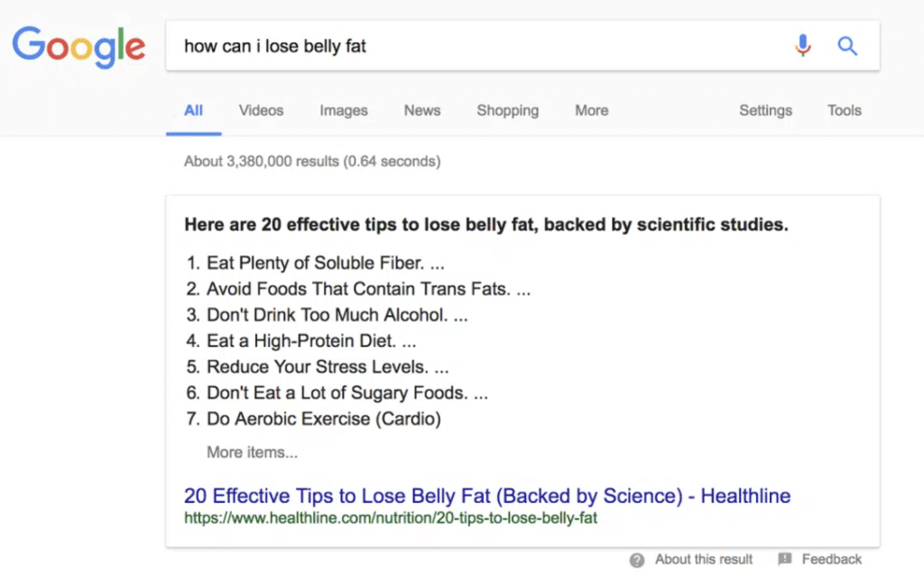Open the News results
Image resolution: width=924 pixels, height=587 pixels.
click(421, 110)
